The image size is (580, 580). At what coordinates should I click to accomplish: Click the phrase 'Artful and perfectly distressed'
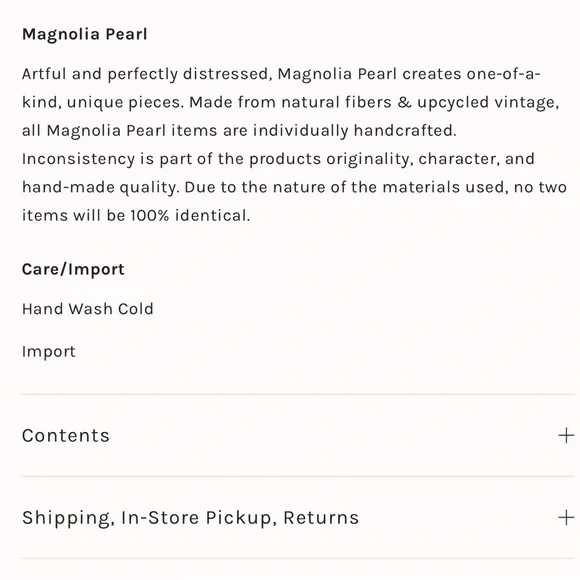point(145,74)
